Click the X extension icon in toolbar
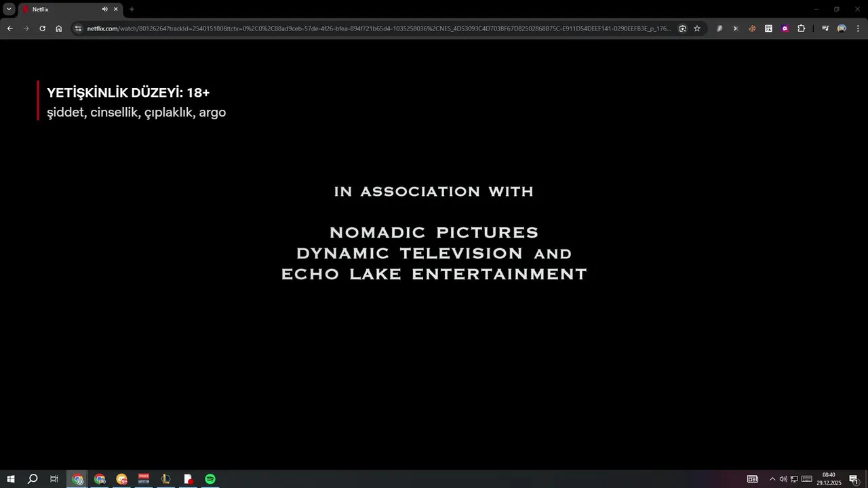 [736, 28]
